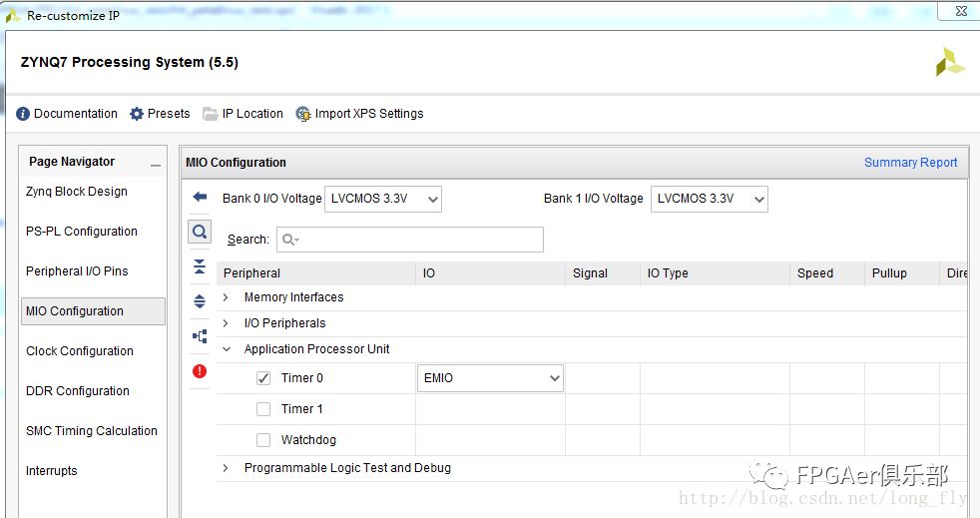Screen dimensions: 980x518
Task: Open the Bank 1 I/O Voltage dropdown
Action: 710,200
